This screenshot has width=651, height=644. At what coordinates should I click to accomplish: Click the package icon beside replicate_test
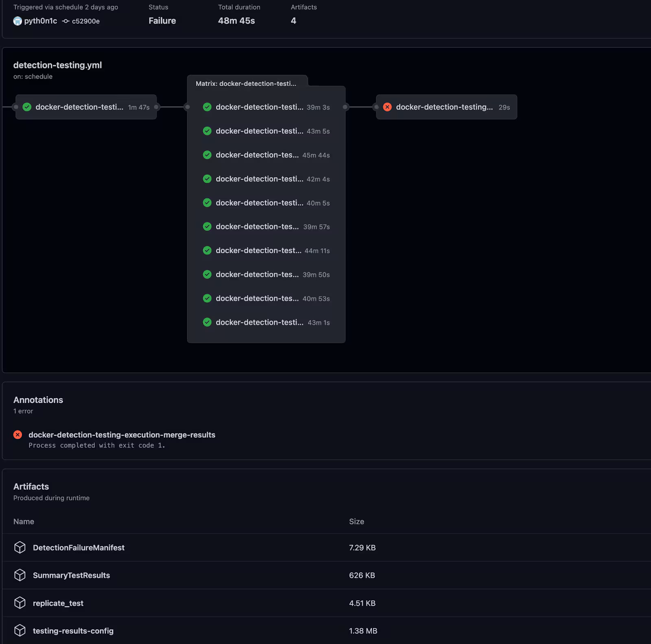coord(20,603)
